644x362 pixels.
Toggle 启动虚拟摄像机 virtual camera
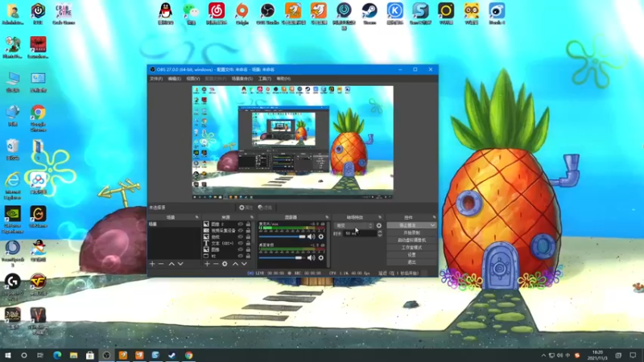(411, 240)
